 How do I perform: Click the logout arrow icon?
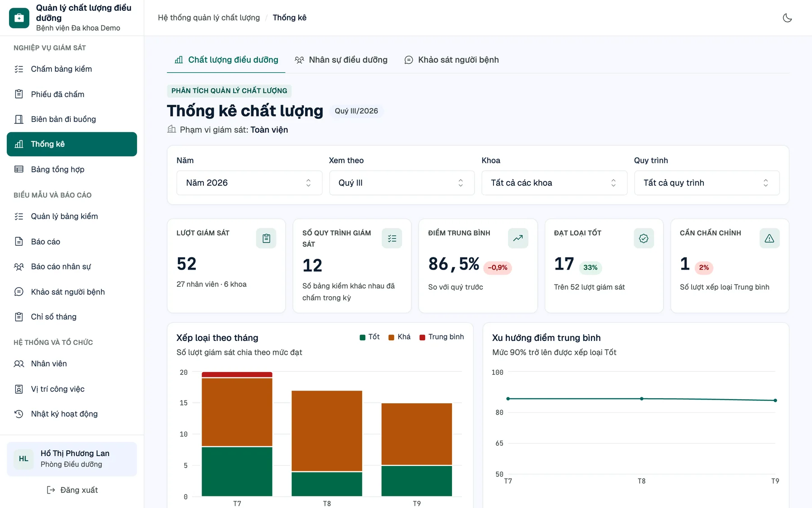(x=51, y=490)
